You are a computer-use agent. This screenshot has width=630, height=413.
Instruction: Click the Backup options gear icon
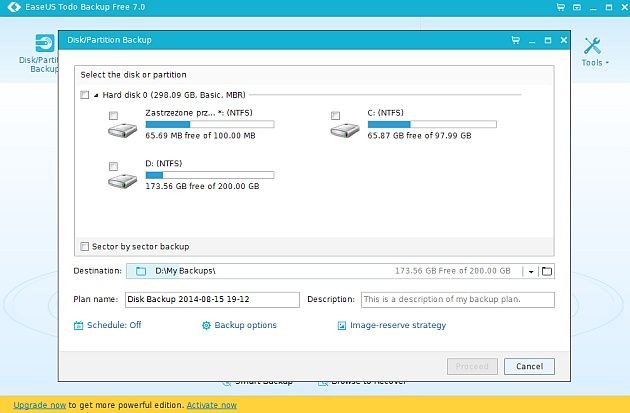206,325
